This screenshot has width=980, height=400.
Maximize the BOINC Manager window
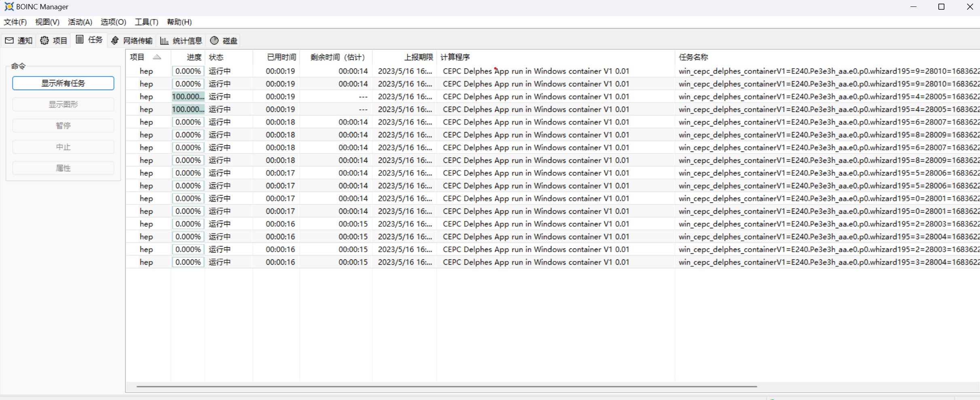(941, 7)
